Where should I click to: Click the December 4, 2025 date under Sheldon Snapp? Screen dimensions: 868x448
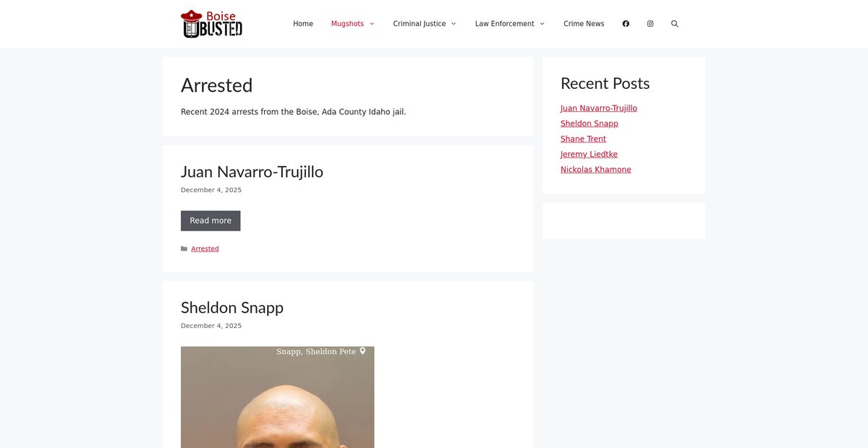point(211,326)
